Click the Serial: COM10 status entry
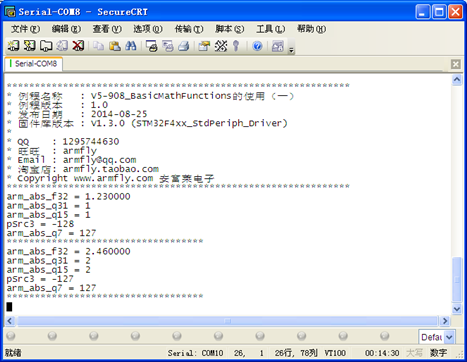This screenshot has width=467, height=362. point(195,353)
